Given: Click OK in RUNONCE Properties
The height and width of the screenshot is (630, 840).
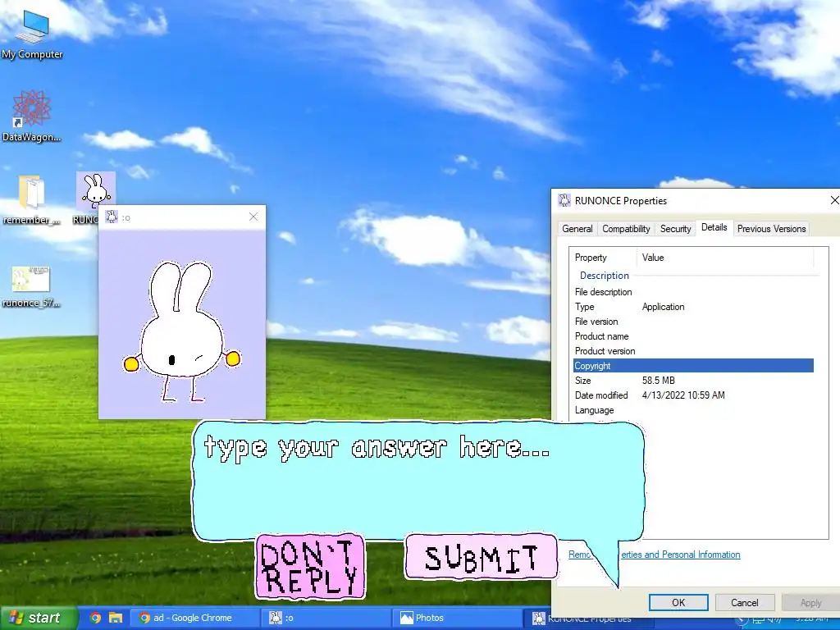Looking at the screenshot, I should (678, 603).
